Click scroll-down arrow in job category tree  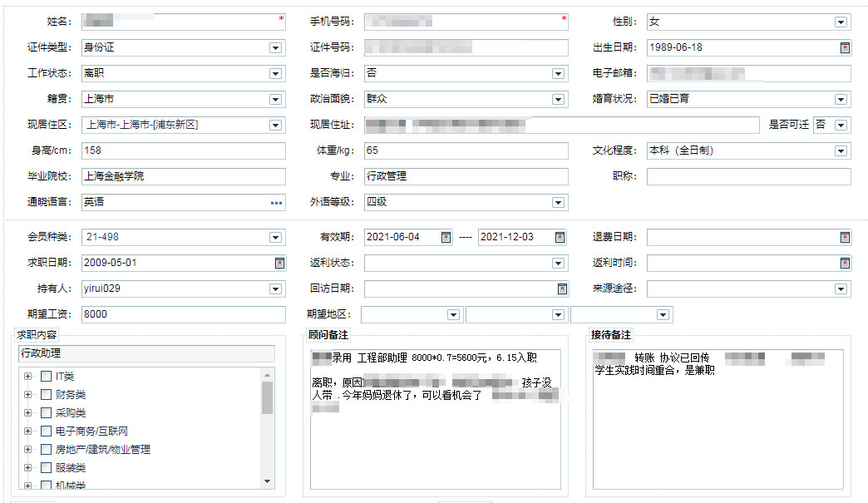click(x=268, y=481)
